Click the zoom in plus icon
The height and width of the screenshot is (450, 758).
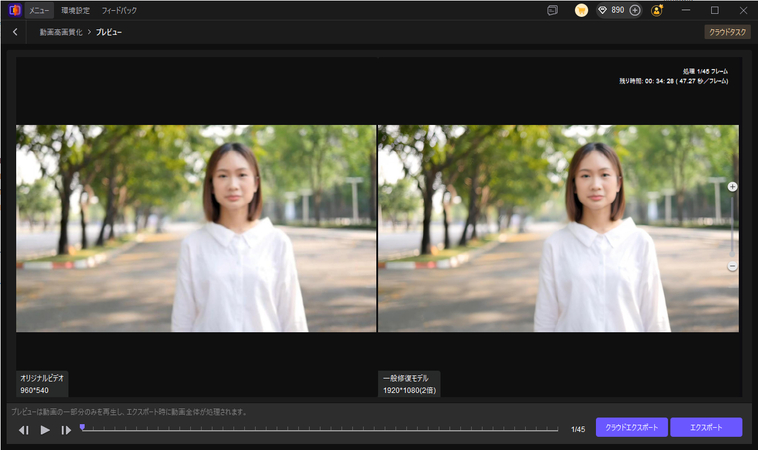click(x=732, y=187)
